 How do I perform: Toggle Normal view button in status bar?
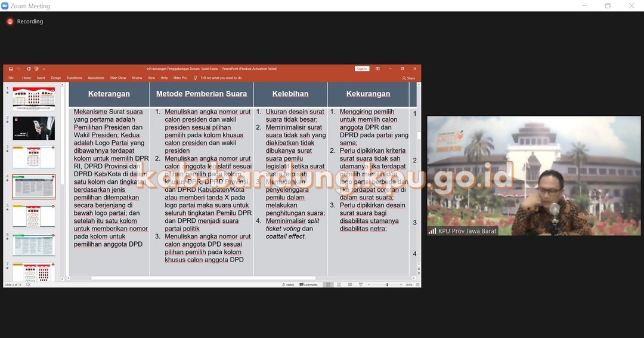329,285
